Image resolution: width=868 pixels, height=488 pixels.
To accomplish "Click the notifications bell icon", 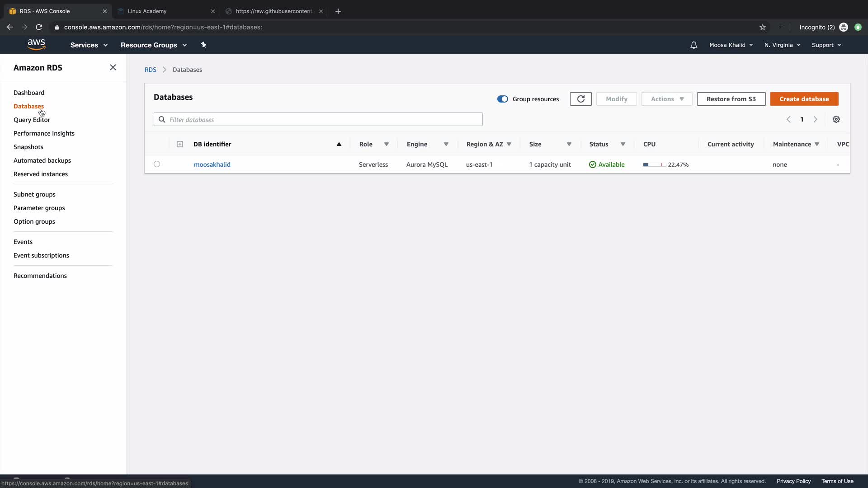I will (x=693, y=45).
